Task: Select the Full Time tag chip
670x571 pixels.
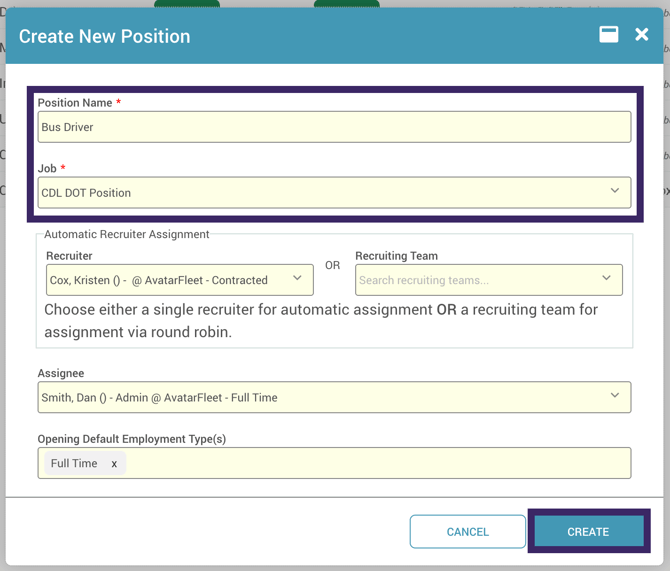Action: 75,464
